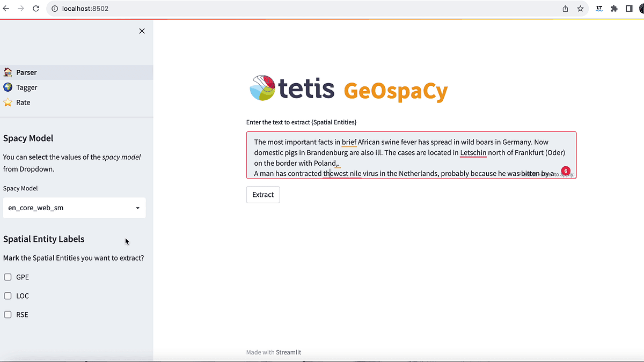Click the Chrome profile avatar
This screenshot has height=362, width=644.
coord(642,9)
